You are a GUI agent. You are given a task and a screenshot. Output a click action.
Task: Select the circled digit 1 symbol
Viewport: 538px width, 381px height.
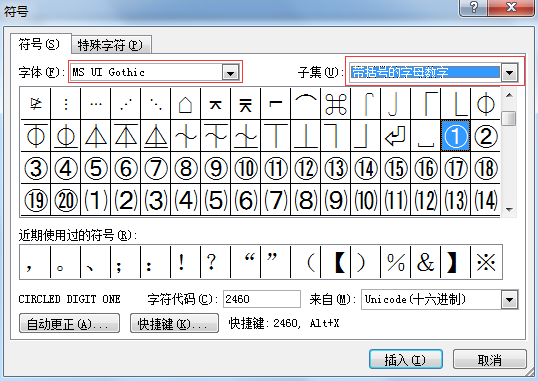click(x=455, y=136)
